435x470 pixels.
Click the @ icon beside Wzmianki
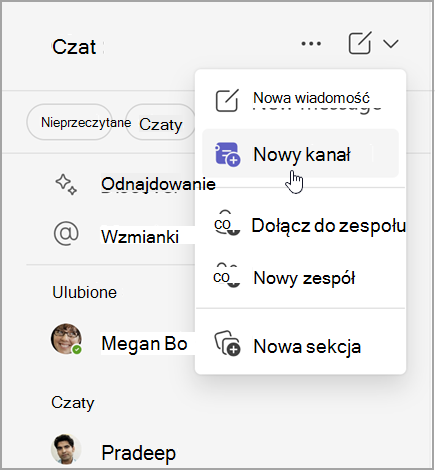pos(66,234)
